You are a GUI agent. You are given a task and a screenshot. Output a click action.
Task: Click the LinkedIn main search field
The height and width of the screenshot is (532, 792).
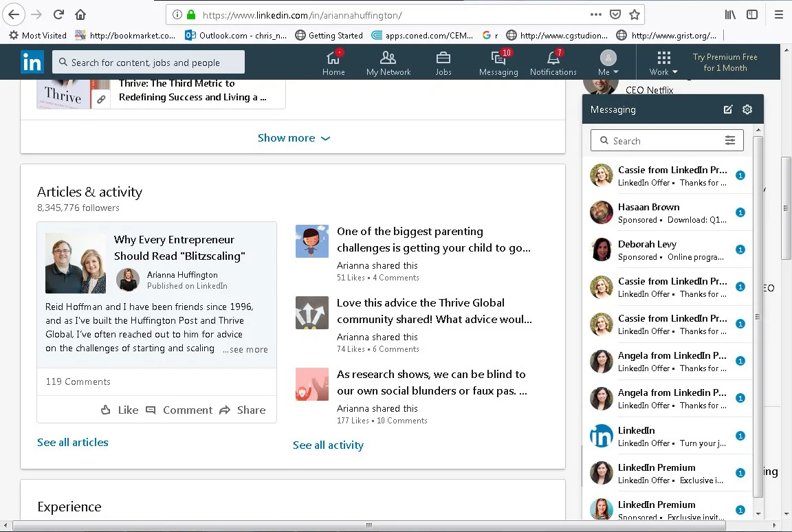pos(148,62)
